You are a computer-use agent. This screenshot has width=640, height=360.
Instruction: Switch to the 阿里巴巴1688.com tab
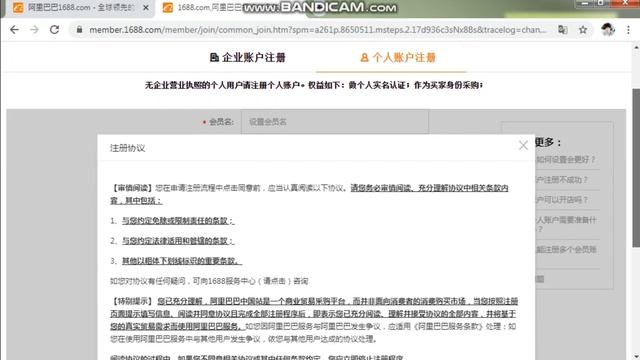coord(81,8)
